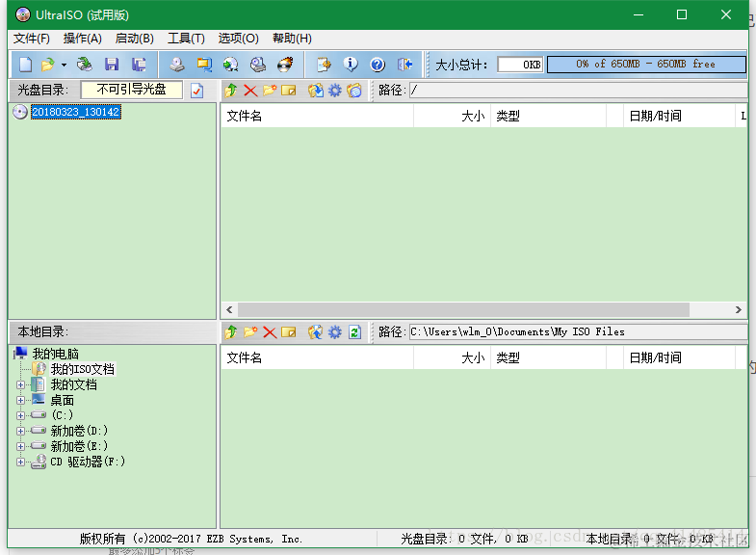The height and width of the screenshot is (555, 756).
Task: Click the gear icon in local toolbar
Action: pyautogui.click(x=334, y=331)
